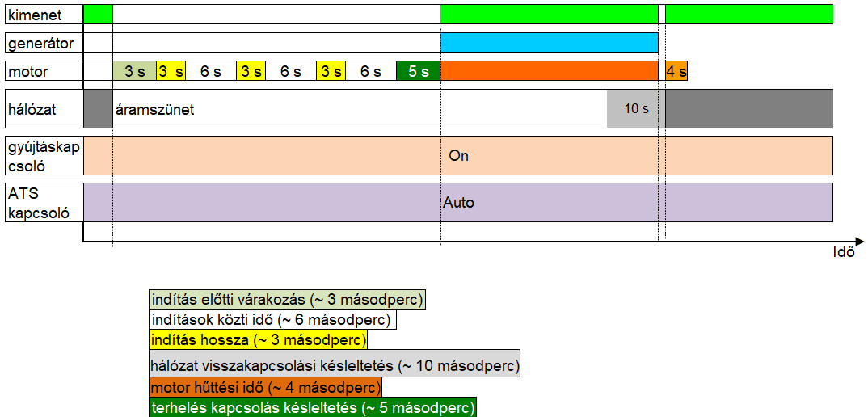Click the cyan generátor bar

point(549,42)
